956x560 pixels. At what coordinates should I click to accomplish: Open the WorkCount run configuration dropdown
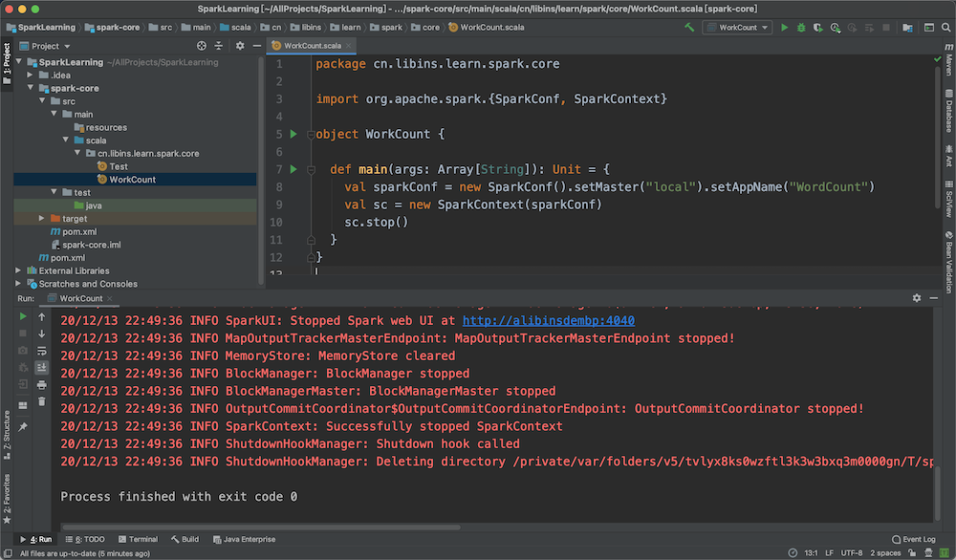click(736, 28)
